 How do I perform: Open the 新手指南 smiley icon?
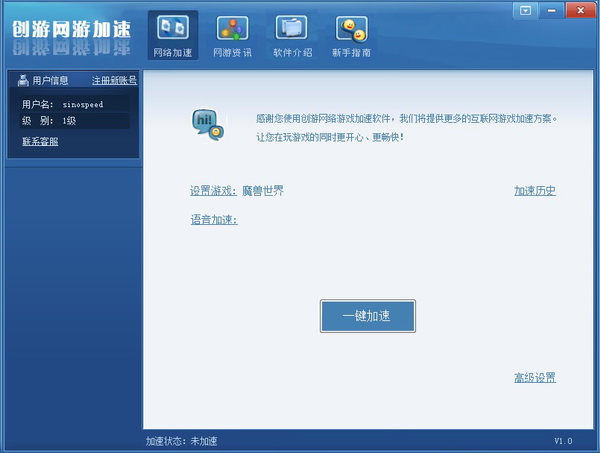(x=352, y=28)
